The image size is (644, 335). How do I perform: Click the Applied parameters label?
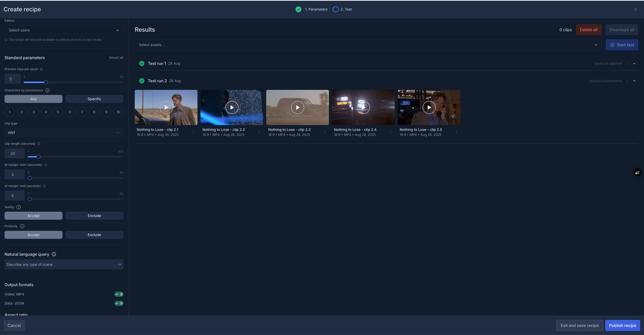point(605,81)
